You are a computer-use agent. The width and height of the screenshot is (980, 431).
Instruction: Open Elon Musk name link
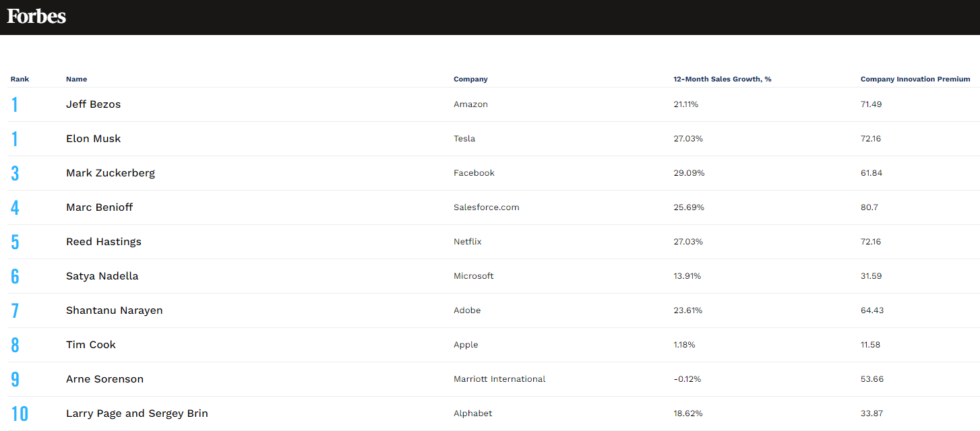[x=93, y=139]
